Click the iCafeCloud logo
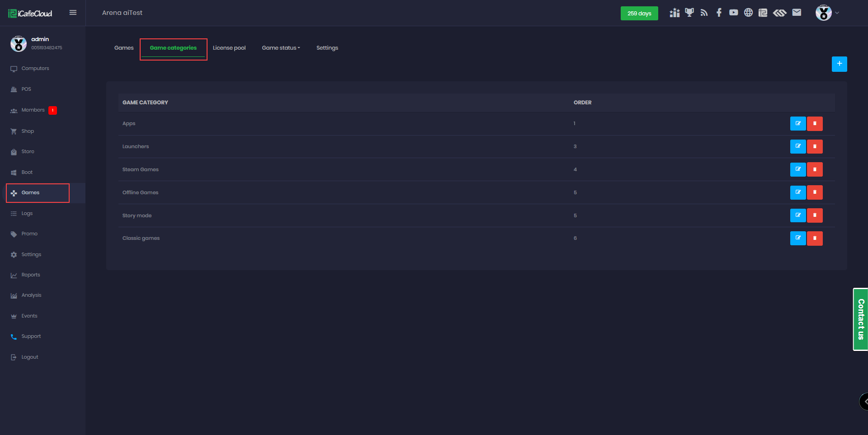Viewport: 868px width, 435px height. pyautogui.click(x=30, y=14)
